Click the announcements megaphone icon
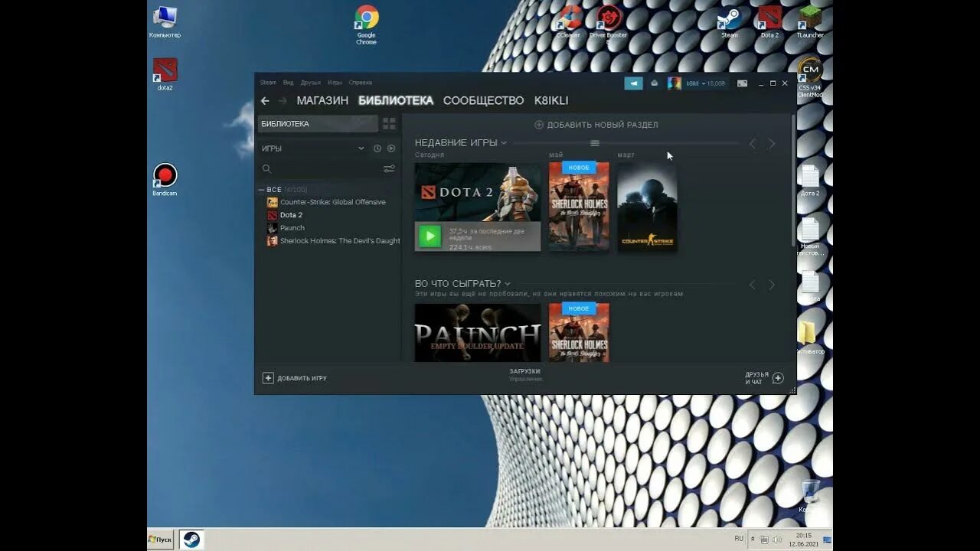Viewport: 980px width, 551px height. (633, 83)
